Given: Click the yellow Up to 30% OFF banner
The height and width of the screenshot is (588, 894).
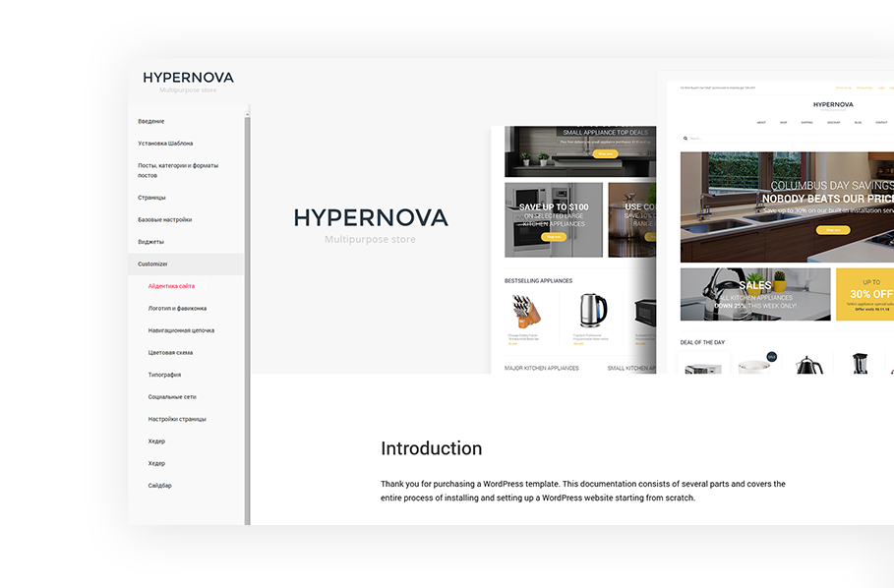Looking at the screenshot, I should (864, 295).
